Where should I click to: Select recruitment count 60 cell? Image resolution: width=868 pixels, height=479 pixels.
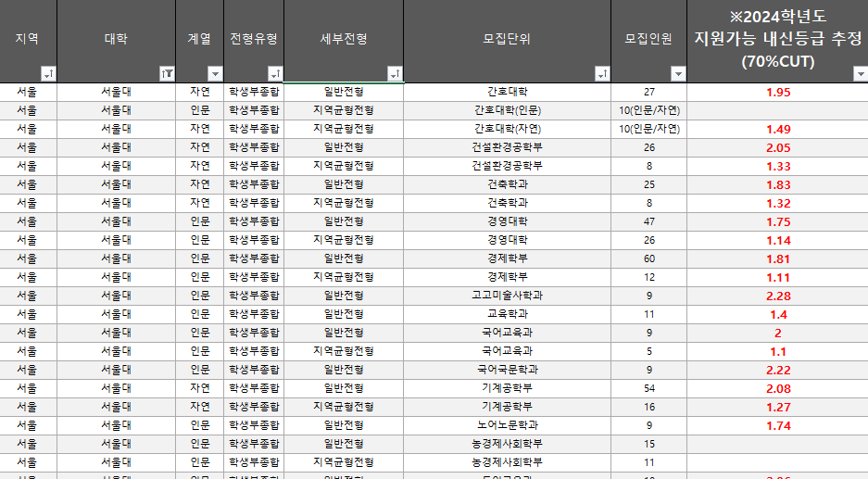pyautogui.click(x=648, y=258)
